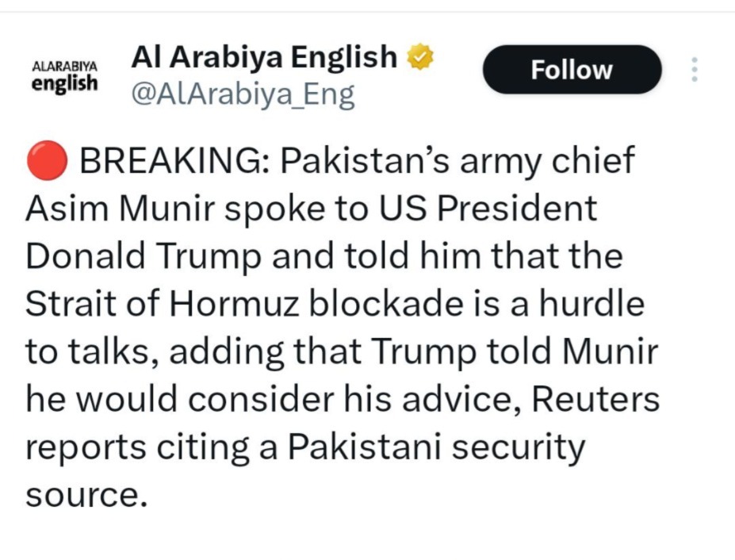Viewport: 735px width, 560px height.
Task: Click the word Reuters in the tweet
Action: 594,399
